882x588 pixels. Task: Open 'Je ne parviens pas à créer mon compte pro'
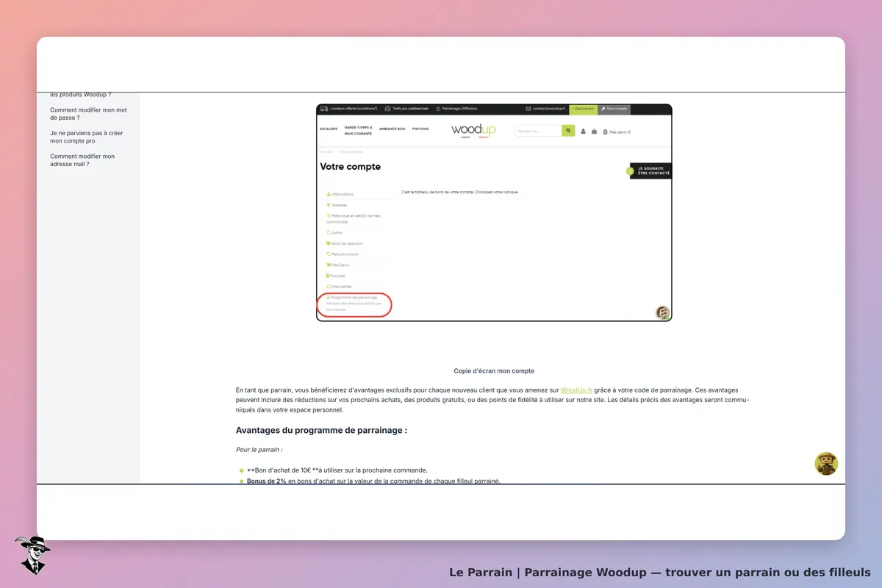click(87, 137)
